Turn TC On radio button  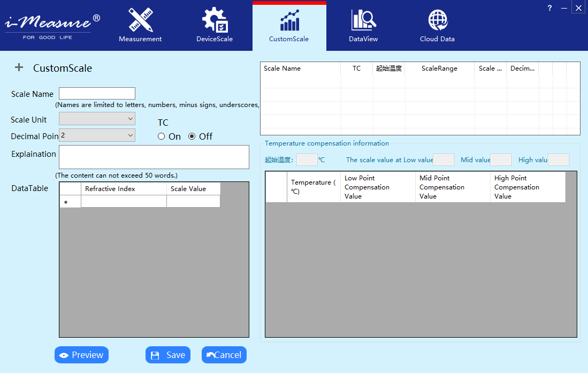[x=162, y=136]
